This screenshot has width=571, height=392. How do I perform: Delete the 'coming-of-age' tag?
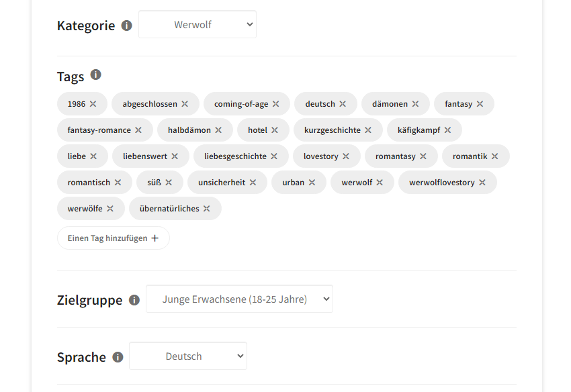(x=275, y=104)
